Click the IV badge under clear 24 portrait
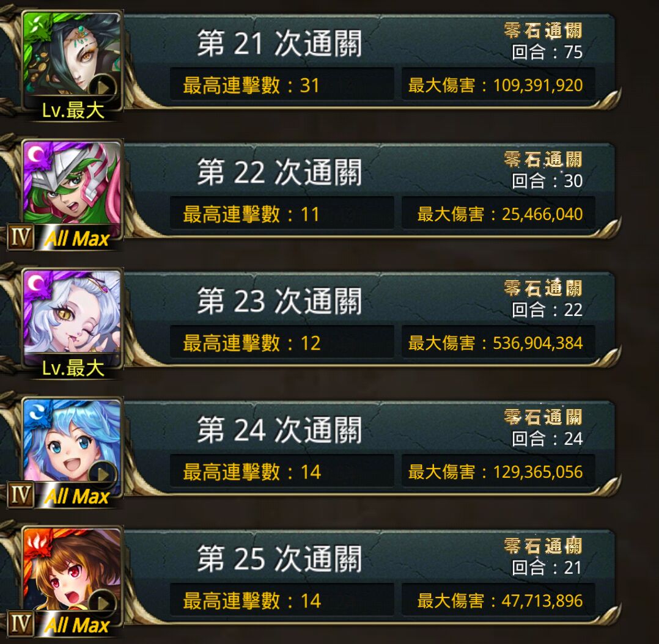Screen dimensions: 659x644 click(x=21, y=495)
